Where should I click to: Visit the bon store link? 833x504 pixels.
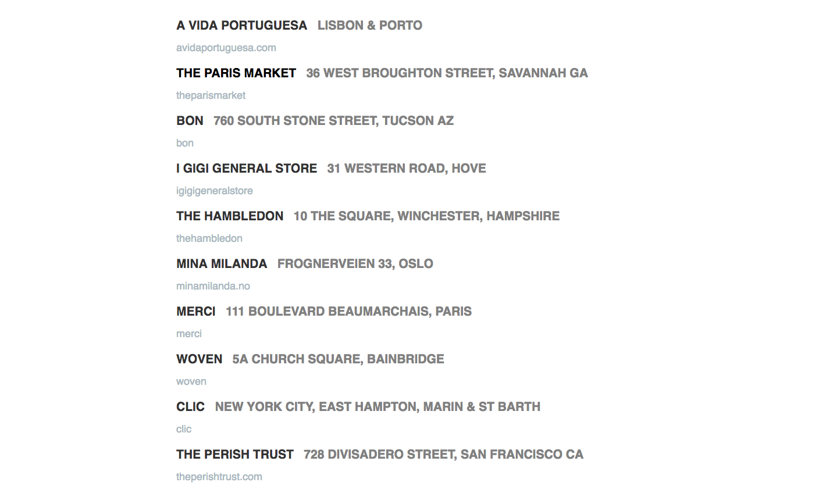point(185,143)
